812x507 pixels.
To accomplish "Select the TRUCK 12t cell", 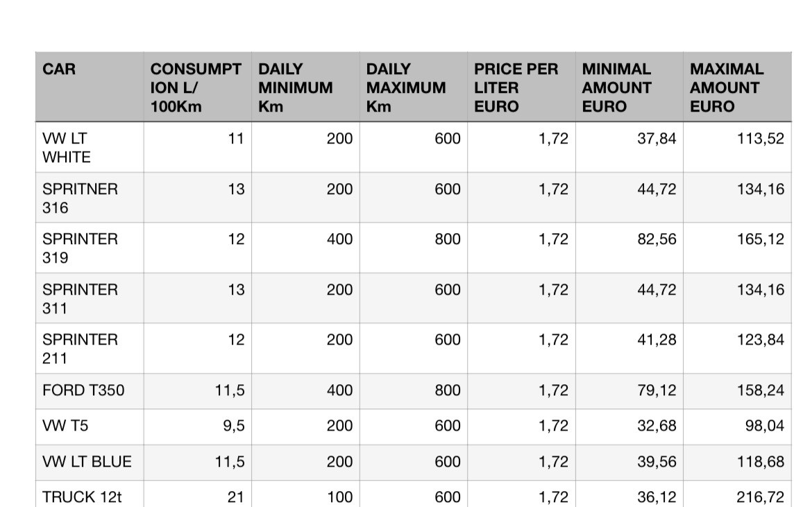I will tap(90, 495).
